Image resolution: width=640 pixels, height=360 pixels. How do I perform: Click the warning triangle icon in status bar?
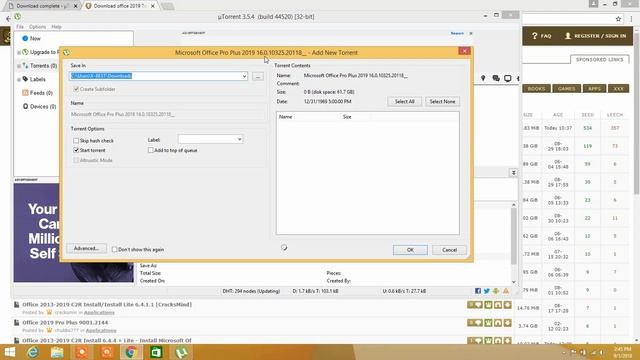coord(506,291)
